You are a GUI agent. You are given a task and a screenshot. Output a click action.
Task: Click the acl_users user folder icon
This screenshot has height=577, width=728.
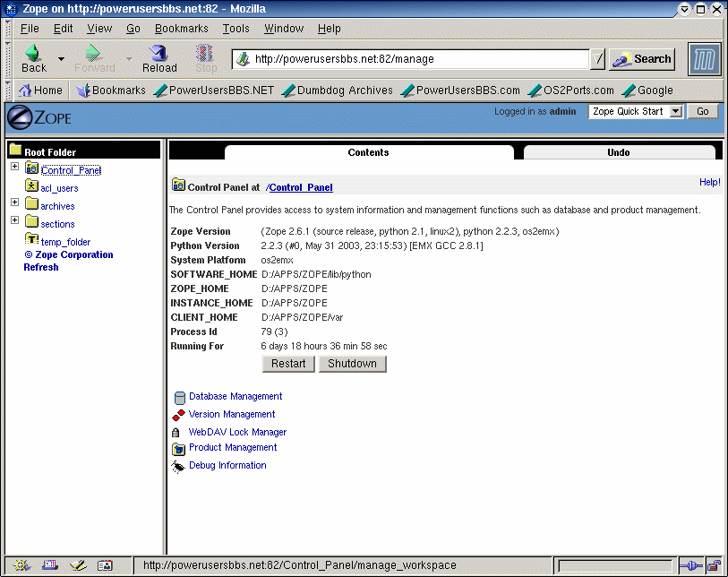(31, 185)
